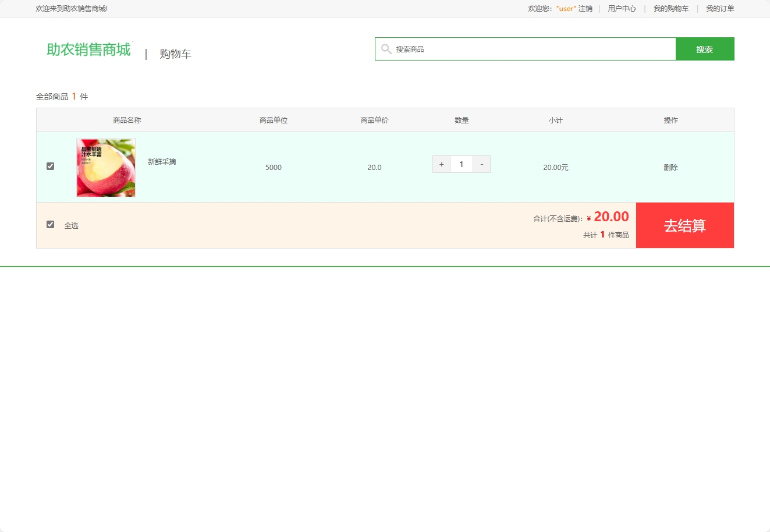Screen dimensions: 770x532
Task: Click 注销 to log out
Action: pos(585,8)
